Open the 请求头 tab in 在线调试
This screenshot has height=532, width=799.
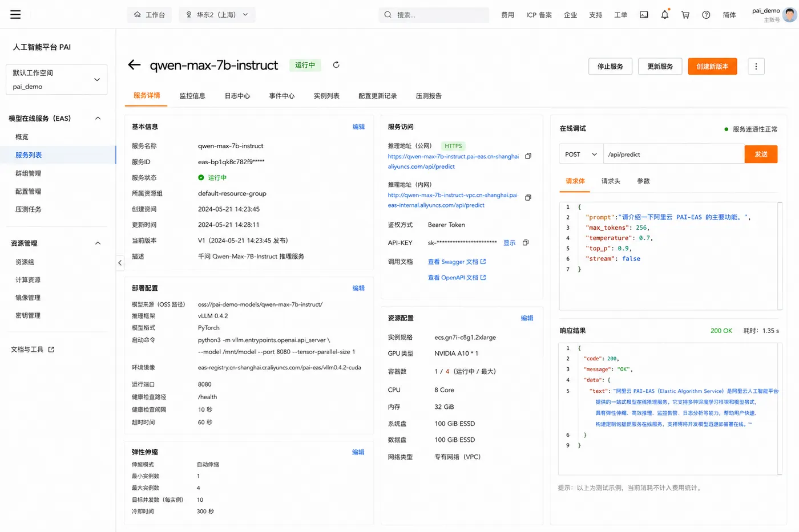point(611,181)
